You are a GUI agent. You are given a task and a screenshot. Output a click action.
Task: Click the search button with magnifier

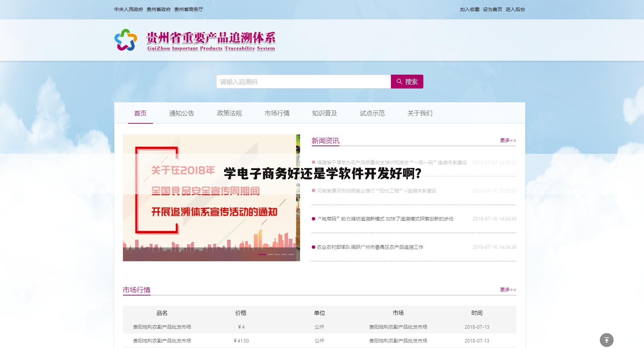pos(407,82)
